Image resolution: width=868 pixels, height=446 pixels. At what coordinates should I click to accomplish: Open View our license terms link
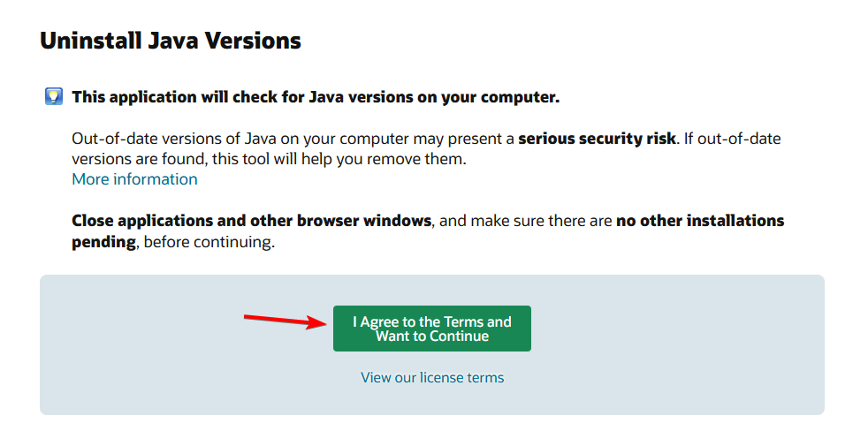coord(432,377)
